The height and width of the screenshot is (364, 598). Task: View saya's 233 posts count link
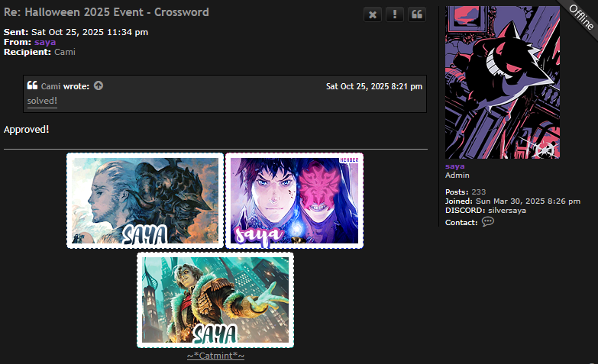coord(479,192)
